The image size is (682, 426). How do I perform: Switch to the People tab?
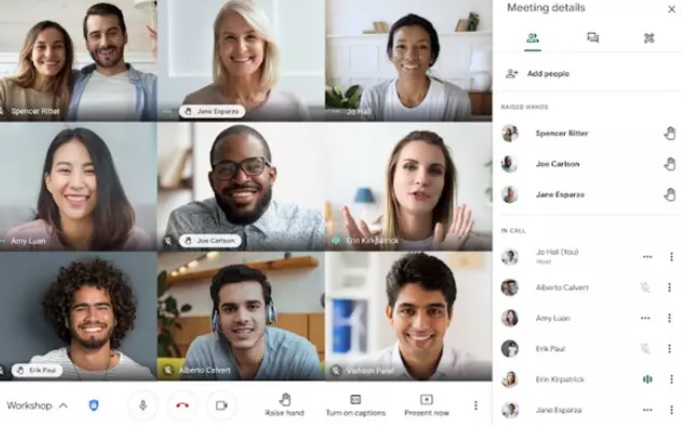click(x=532, y=38)
